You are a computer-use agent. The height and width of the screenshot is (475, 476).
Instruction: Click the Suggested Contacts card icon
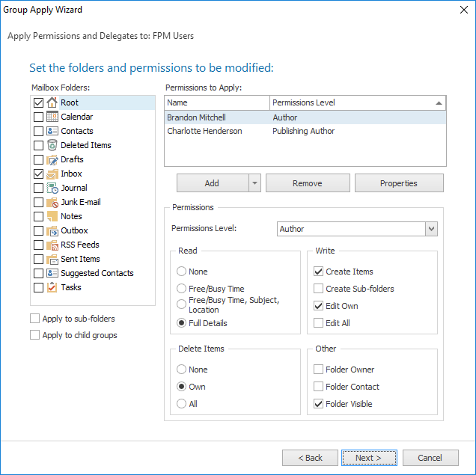tap(52, 273)
